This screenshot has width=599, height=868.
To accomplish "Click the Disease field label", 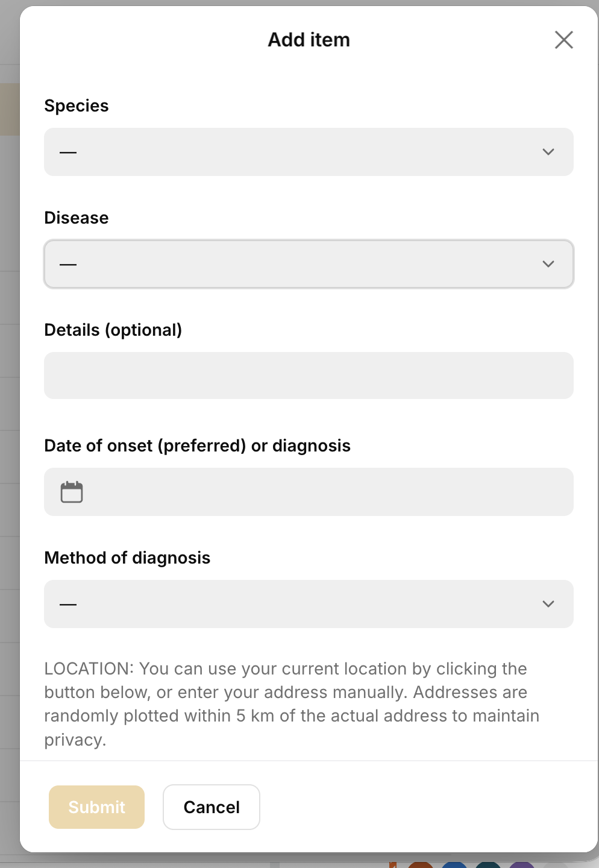I will [x=77, y=218].
